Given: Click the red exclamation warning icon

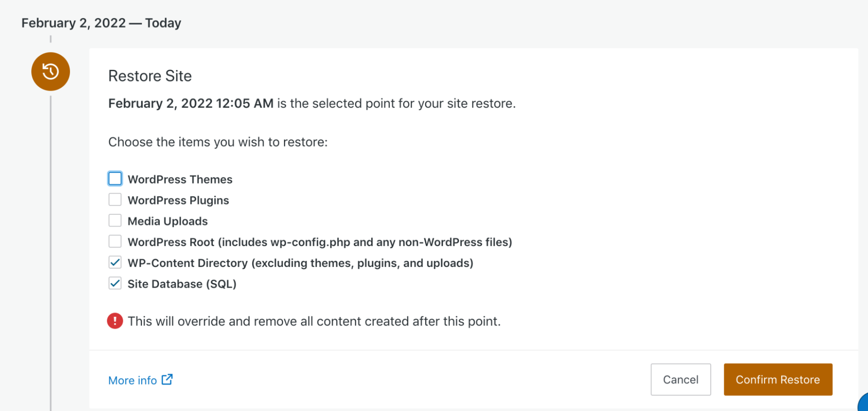Looking at the screenshot, I should click(115, 321).
